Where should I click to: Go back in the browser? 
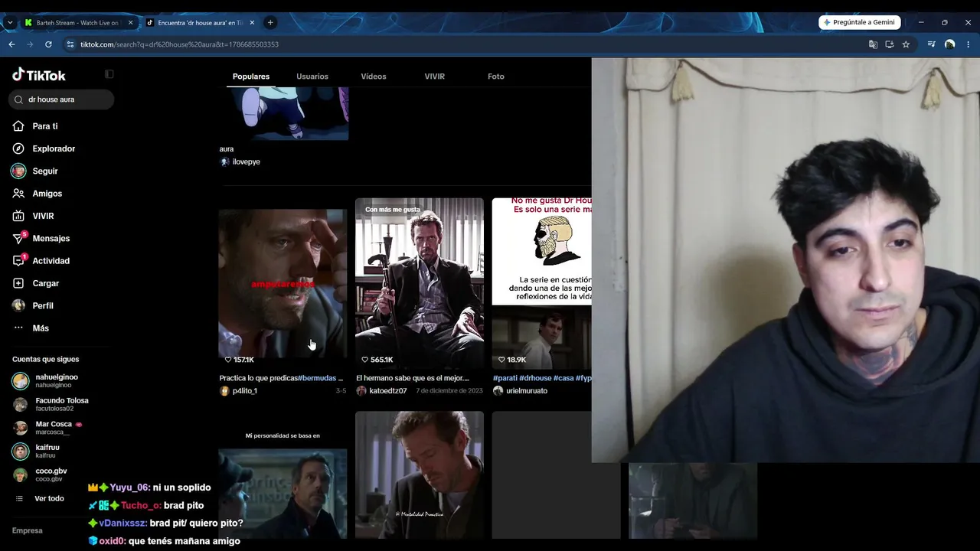[x=11, y=44]
